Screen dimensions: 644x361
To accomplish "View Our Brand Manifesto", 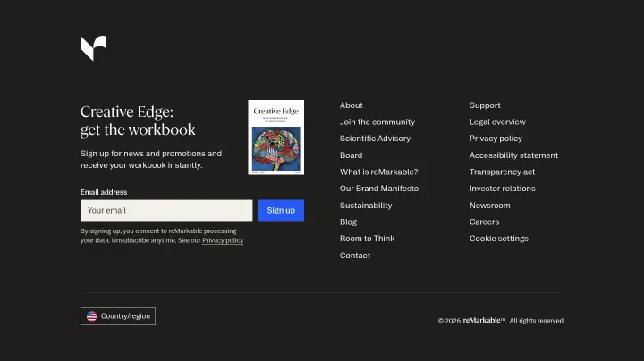I will (379, 189).
